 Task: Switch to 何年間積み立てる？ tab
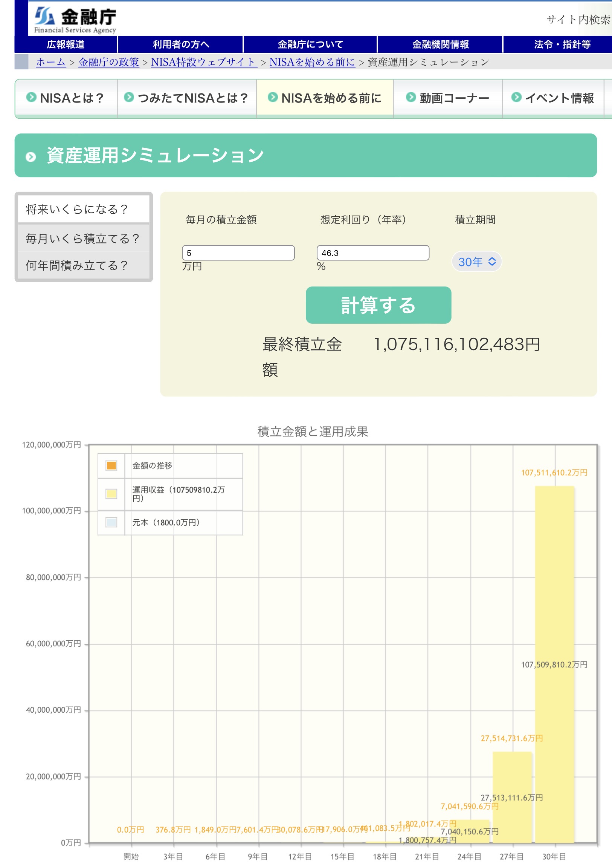pyautogui.click(x=84, y=265)
